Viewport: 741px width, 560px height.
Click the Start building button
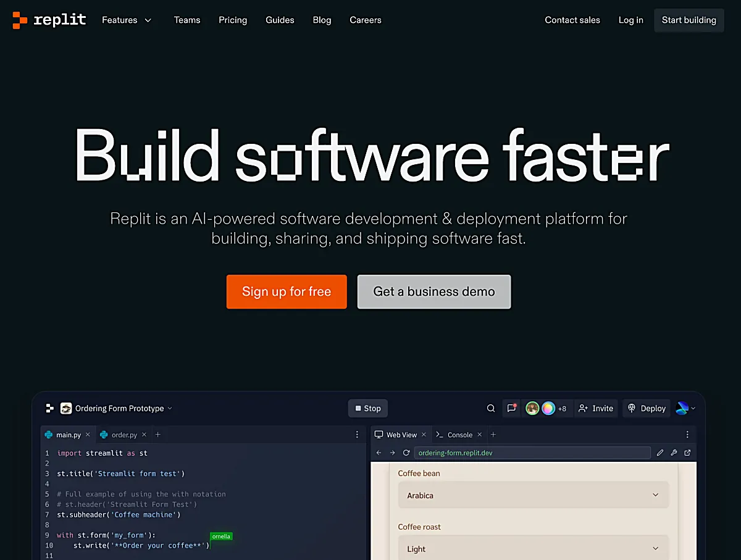tap(689, 20)
